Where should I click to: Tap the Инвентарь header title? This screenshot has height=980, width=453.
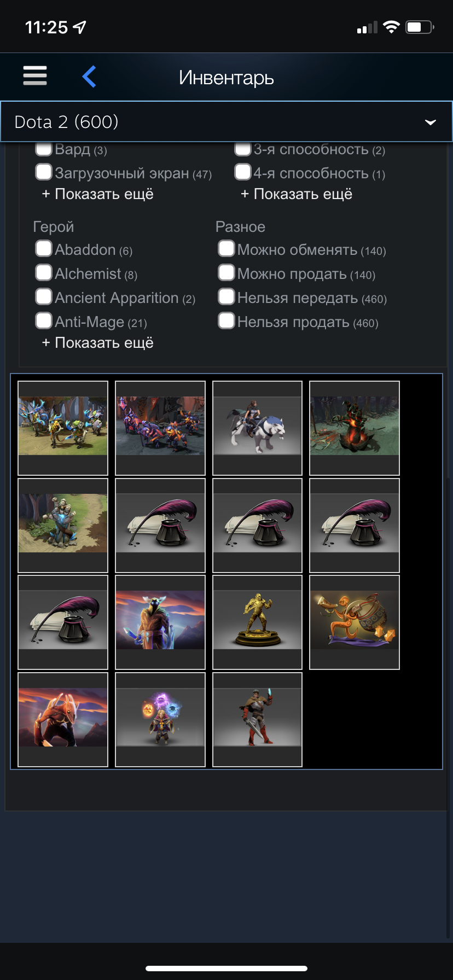click(226, 78)
